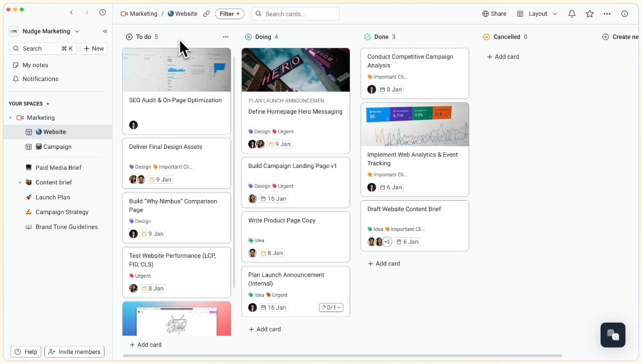
Task: Open the Filter + button
Action: point(230,13)
